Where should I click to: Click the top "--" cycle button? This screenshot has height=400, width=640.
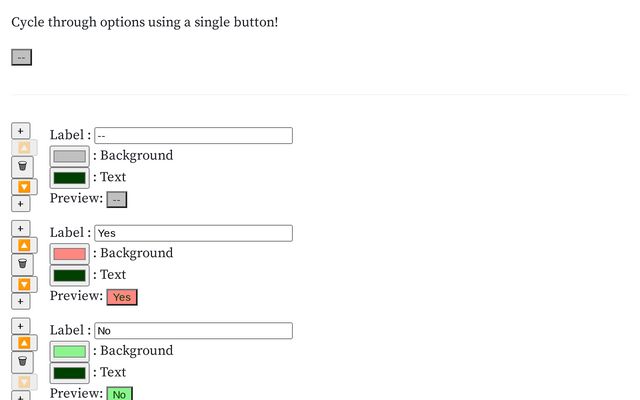(21, 57)
